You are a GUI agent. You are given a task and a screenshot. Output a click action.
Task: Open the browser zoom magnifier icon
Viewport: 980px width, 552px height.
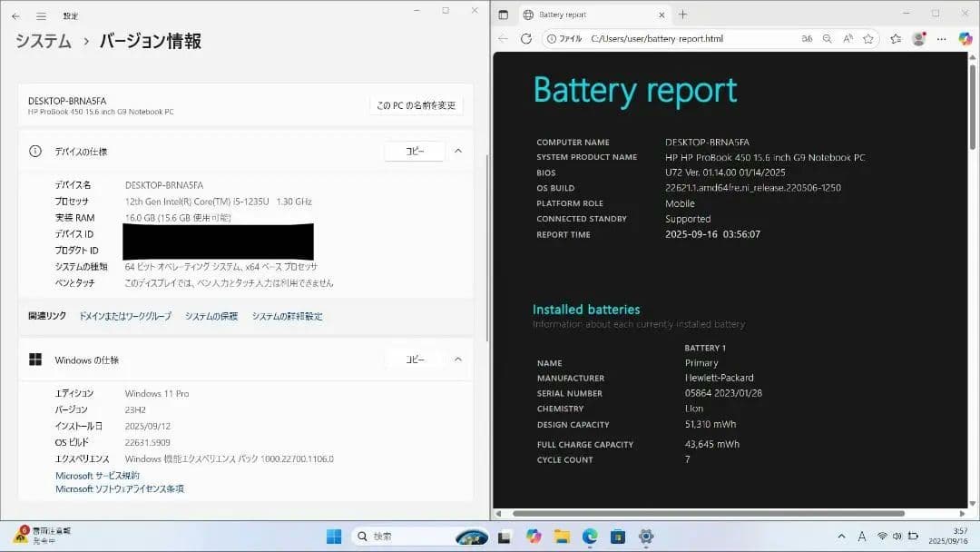point(826,38)
